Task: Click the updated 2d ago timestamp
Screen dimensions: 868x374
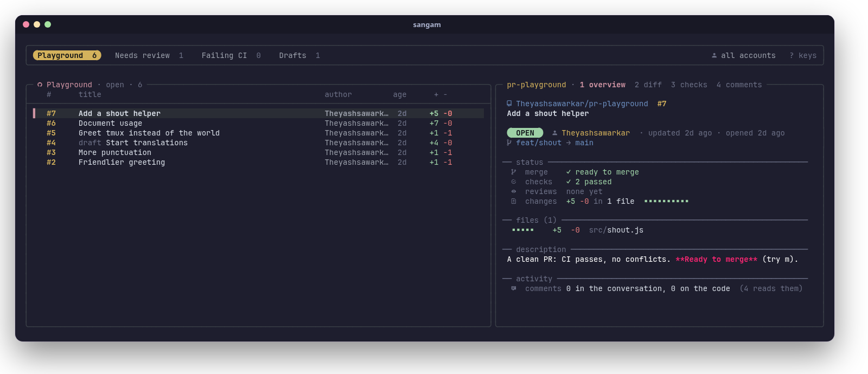Action: (x=680, y=133)
